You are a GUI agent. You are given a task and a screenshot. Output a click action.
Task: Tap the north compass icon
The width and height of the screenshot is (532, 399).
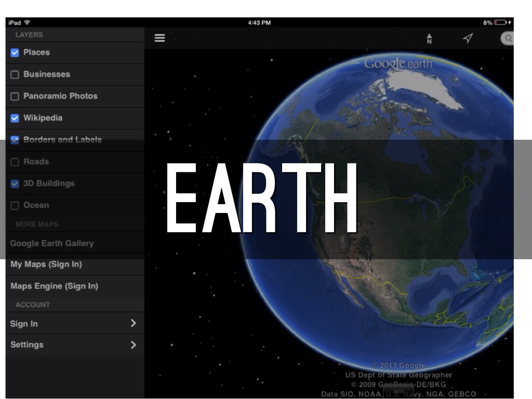tap(429, 38)
